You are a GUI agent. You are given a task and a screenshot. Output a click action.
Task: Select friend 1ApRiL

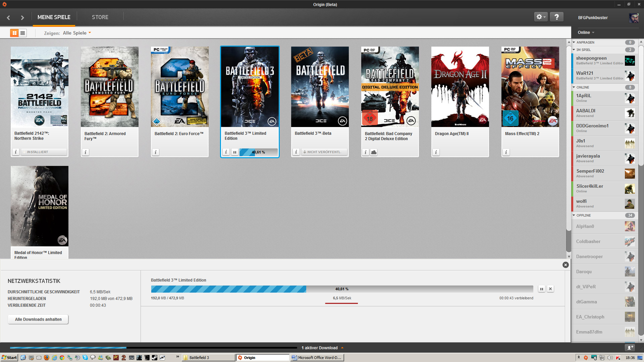click(x=604, y=98)
